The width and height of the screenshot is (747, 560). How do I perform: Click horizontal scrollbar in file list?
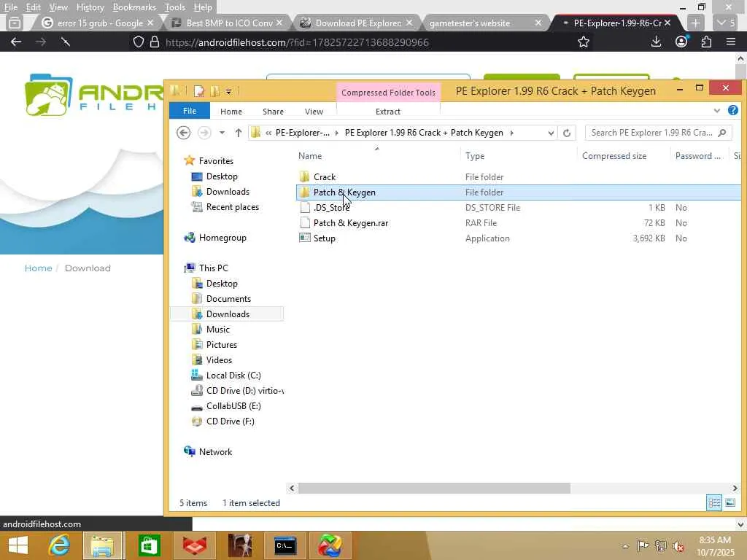click(433, 488)
